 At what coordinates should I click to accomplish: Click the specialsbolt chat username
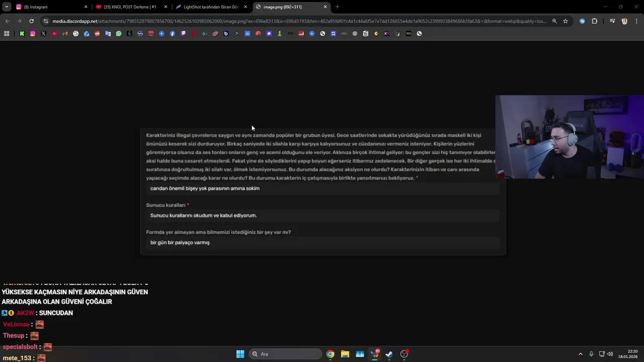(20, 347)
